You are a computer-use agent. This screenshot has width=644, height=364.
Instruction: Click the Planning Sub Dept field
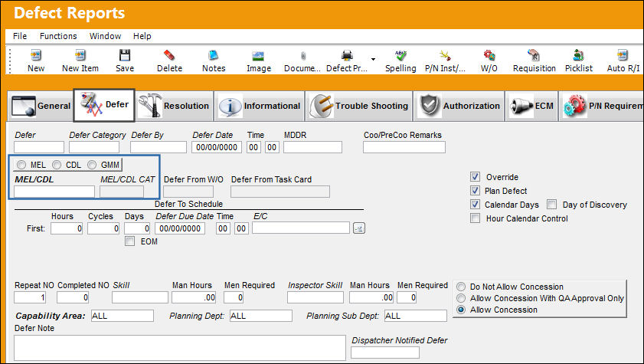pyautogui.click(x=416, y=316)
